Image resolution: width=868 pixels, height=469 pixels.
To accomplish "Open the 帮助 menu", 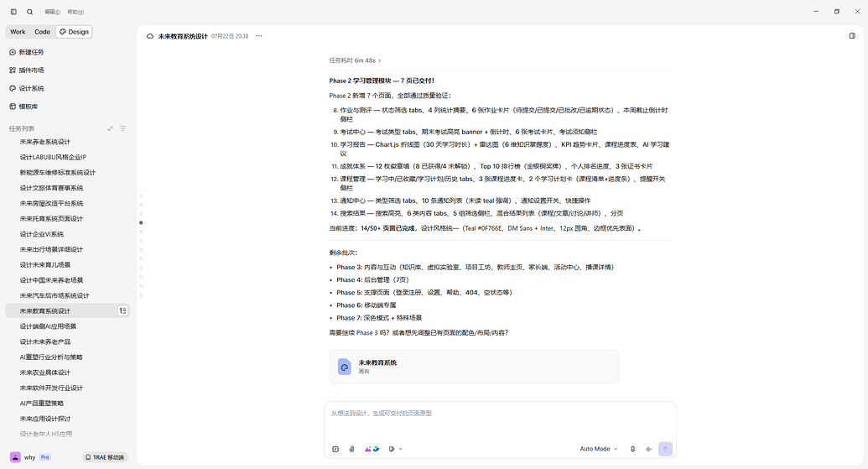I will 75,12.
